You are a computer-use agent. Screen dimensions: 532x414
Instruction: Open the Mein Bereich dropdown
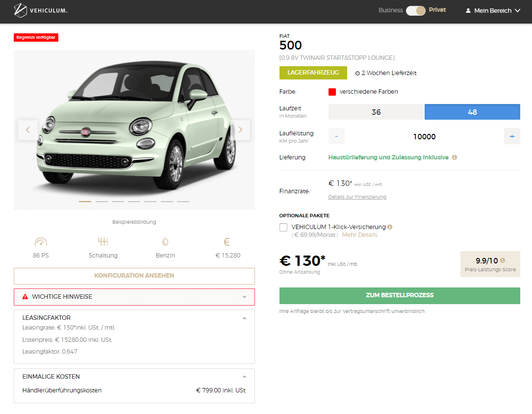click(493, 10)
